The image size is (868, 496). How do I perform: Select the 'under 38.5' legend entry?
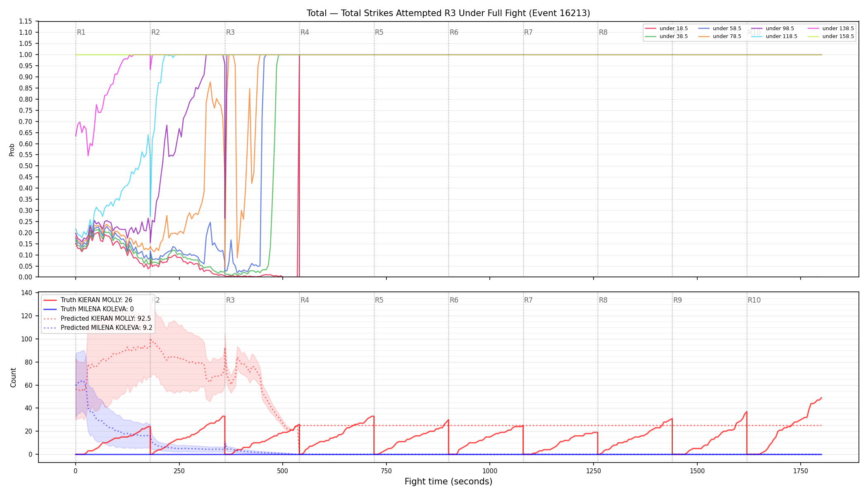tap(666, 36)
